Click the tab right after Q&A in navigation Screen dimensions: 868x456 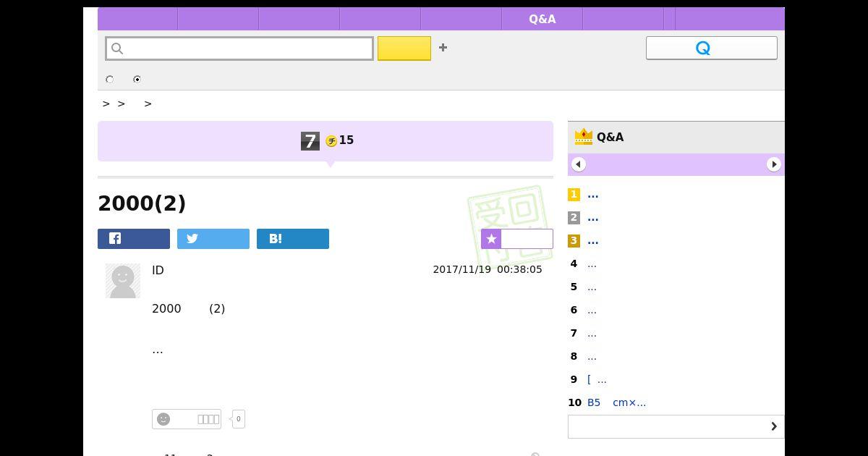[624, 19]
